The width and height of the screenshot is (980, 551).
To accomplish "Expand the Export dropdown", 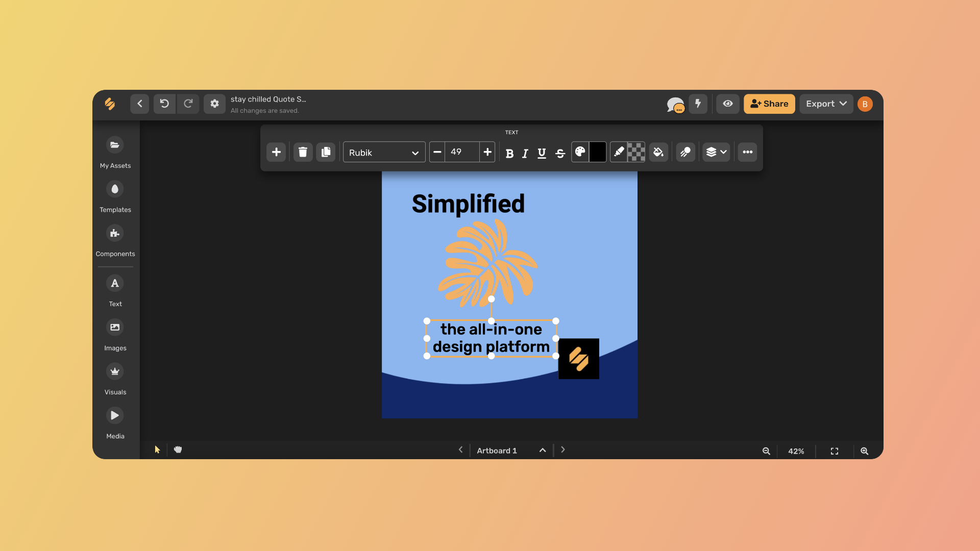I will [x=826, y=104].
